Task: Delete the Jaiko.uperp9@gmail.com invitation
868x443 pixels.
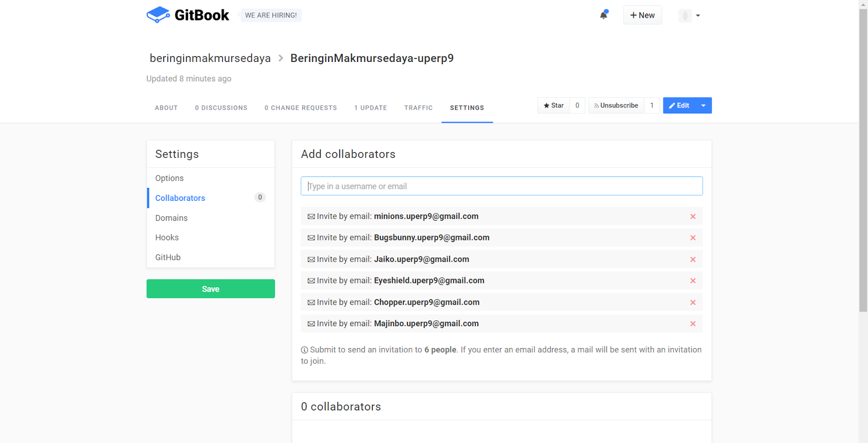Action: tap(693, 260)
